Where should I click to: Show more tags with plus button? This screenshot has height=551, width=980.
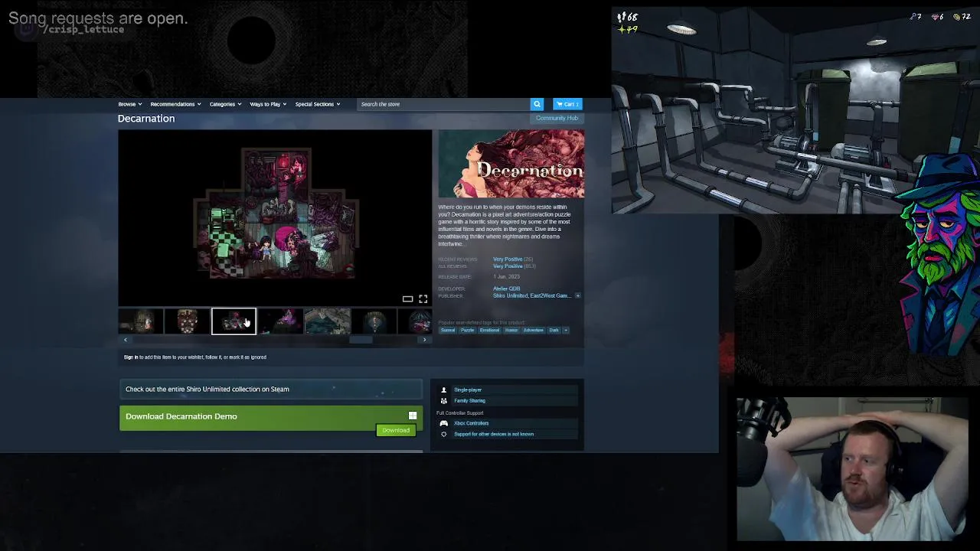click(x=566, y=330)
